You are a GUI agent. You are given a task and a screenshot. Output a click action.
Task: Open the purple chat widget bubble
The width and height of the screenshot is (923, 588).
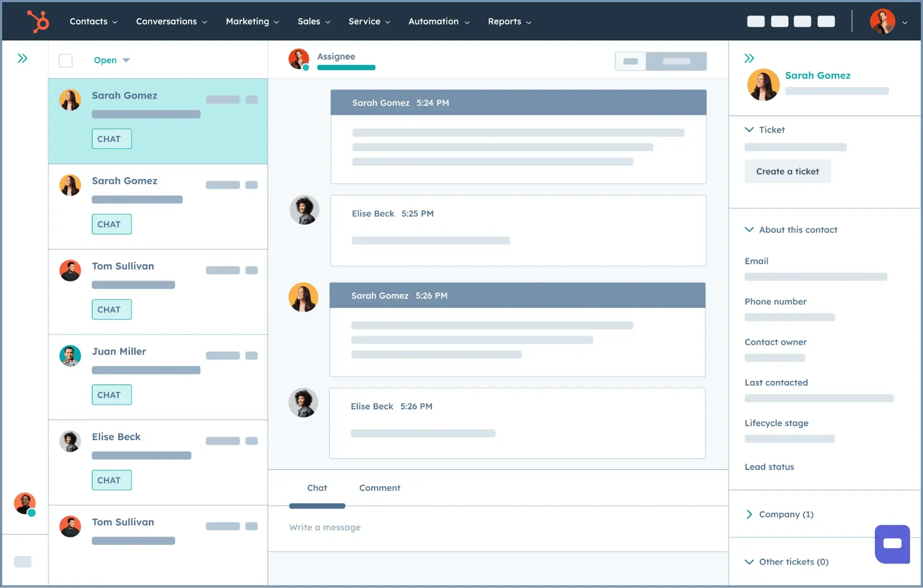pos(892,544)
